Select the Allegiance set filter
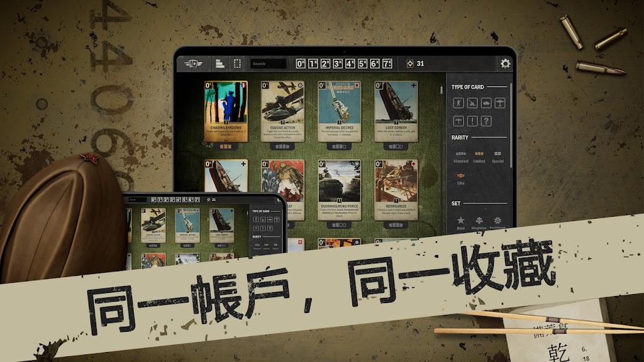644x362 pixels. [x=479, y=223]
